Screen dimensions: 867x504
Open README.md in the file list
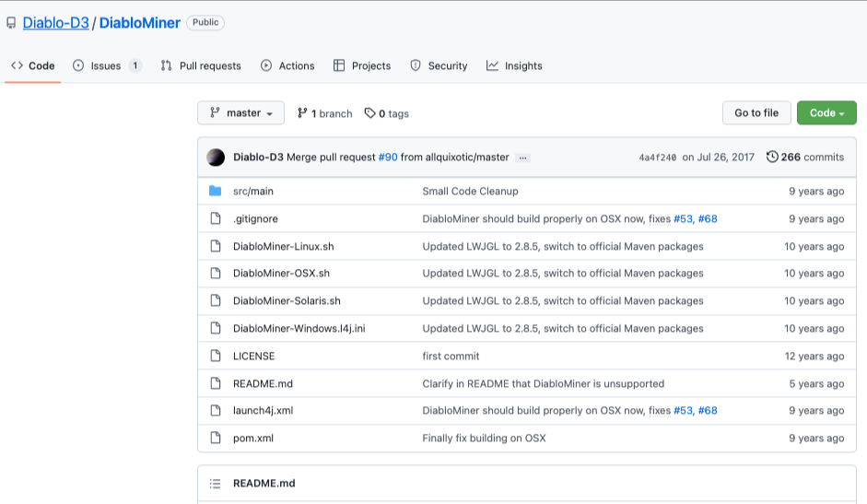[x=264, y=384]
